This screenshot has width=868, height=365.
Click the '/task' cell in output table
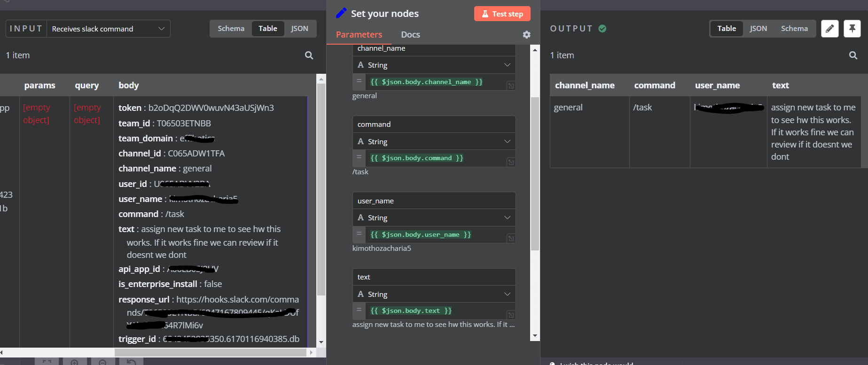pos(659,132)
